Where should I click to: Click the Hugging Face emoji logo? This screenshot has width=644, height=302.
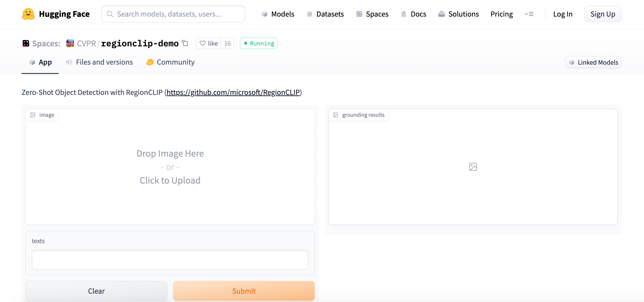click(28, 14)
